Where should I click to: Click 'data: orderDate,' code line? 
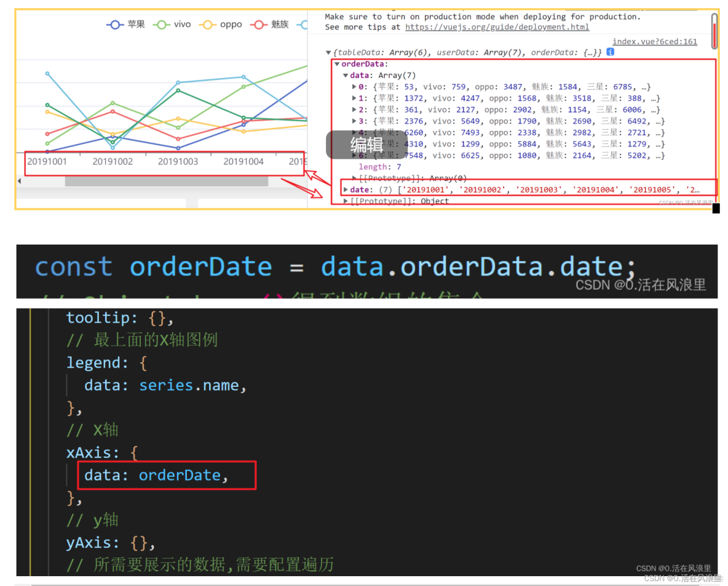click(156, 475)
